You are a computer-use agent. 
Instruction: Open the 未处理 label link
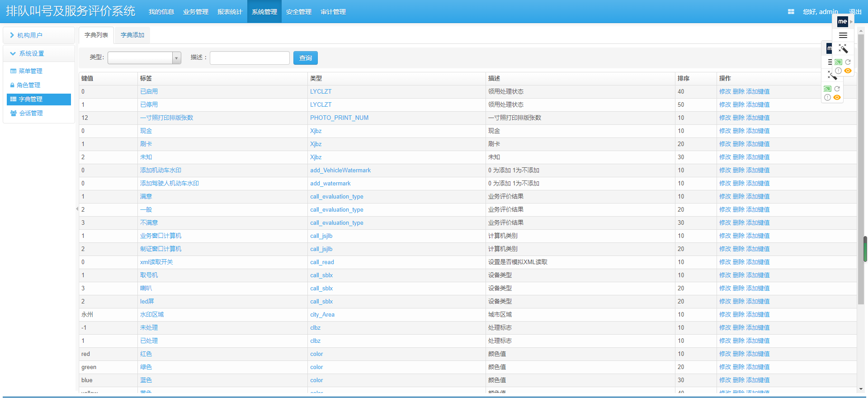149,327
